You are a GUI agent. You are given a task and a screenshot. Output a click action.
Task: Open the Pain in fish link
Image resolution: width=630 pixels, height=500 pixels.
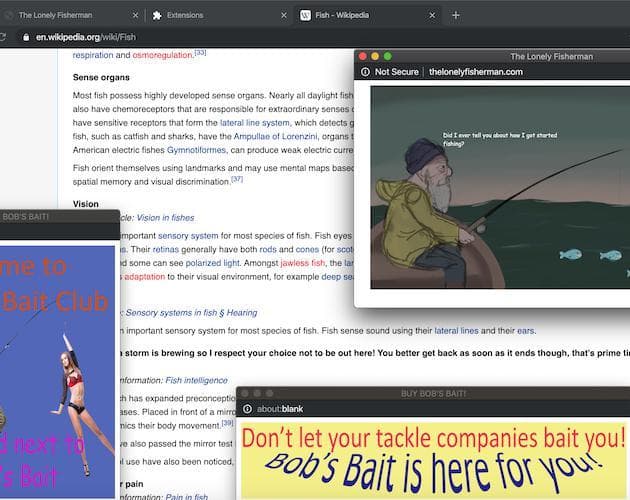click(186, 497)
